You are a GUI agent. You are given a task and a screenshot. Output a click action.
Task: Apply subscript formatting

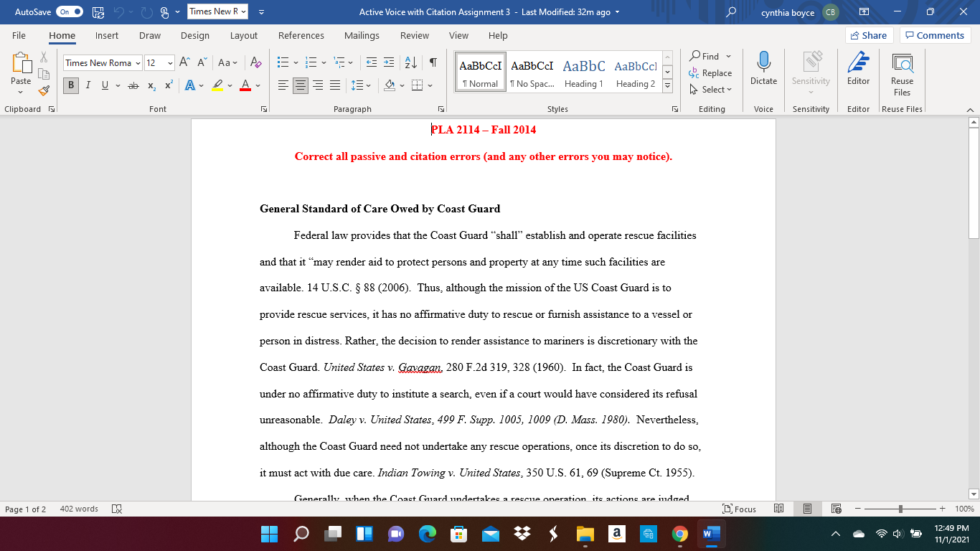pyautogui.click(x=151, y=85)
